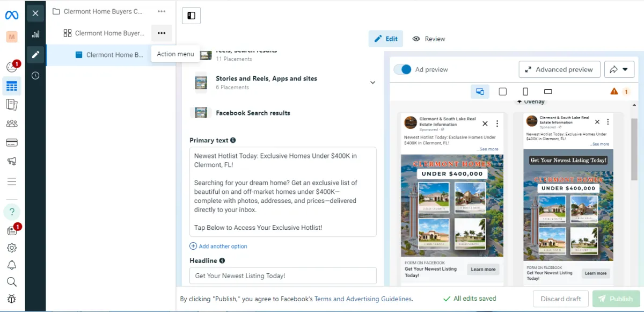Open the share dropdown arrow button
644x312 pixels.
[619, 69]
